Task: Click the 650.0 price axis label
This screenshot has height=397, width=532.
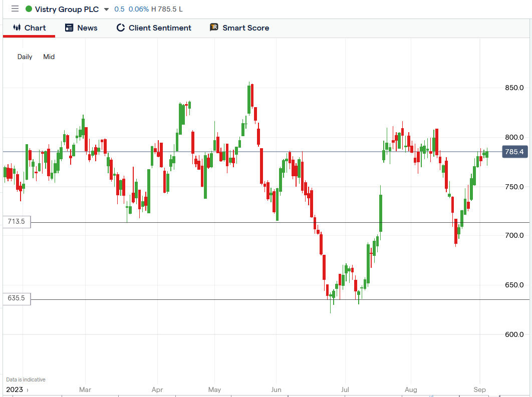Action: pyautogui.click(x=514, y=285)
